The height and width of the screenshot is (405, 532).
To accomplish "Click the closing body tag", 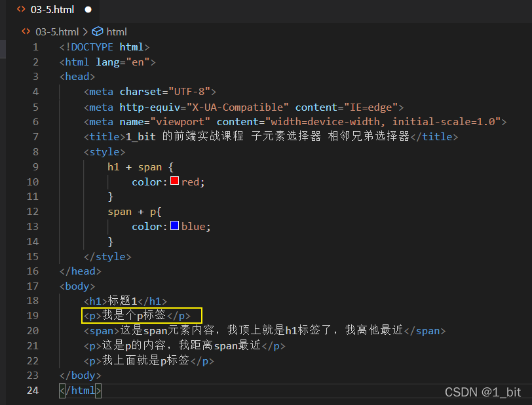I will point(81,376).
